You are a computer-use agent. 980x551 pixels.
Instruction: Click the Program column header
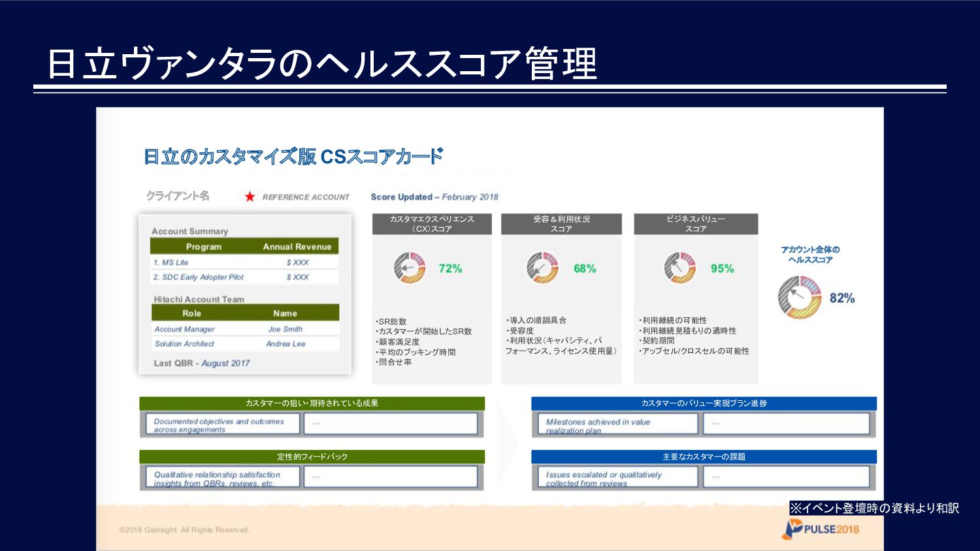coord(204,247)
